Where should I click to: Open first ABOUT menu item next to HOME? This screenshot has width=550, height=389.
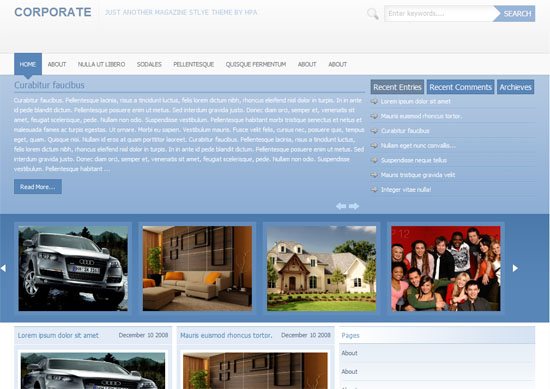57,64
